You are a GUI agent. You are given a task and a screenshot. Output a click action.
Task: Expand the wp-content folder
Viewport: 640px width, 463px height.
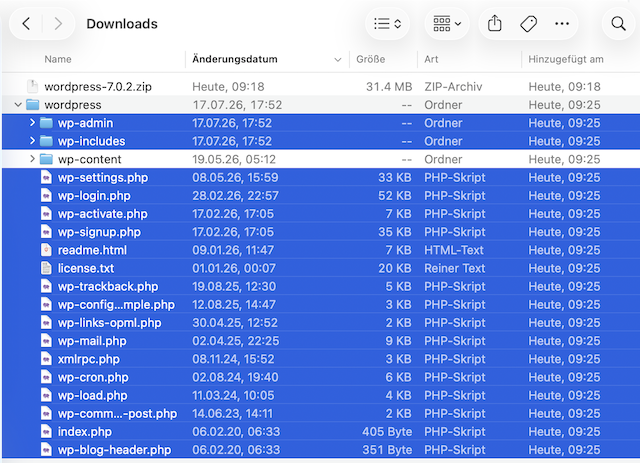[32, 159]
